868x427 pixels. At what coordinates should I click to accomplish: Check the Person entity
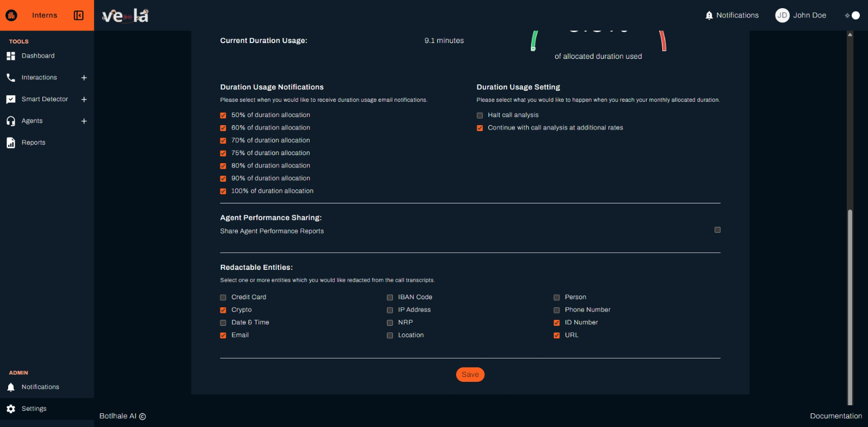[557, 298]
